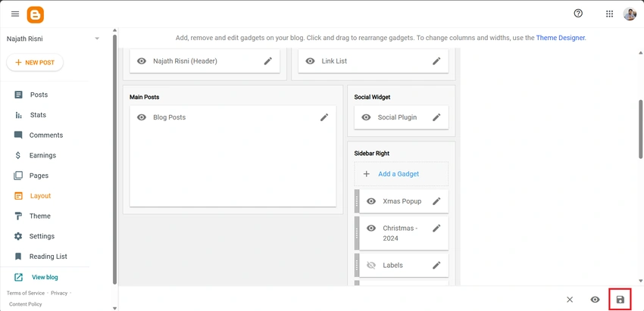Preview the layout with bottom eye icon
Image resolution: width=644 pixels, height=311 pixels.
[595, 300]
